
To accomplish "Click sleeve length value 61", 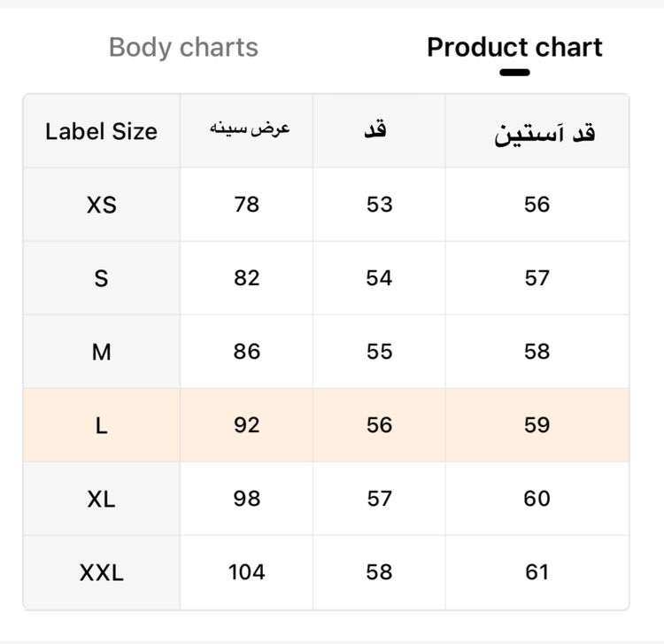I will [537, 572].
